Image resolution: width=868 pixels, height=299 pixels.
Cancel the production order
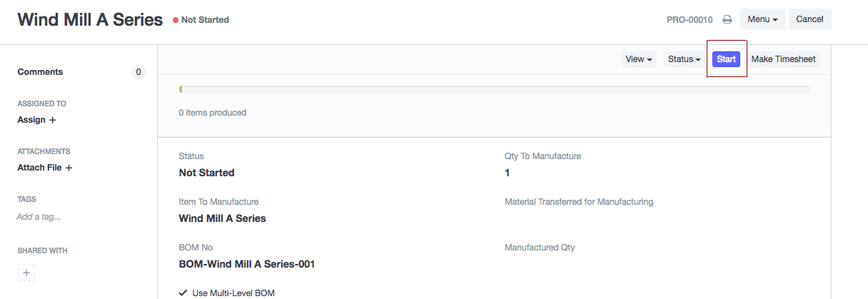(x=809, y=19)
